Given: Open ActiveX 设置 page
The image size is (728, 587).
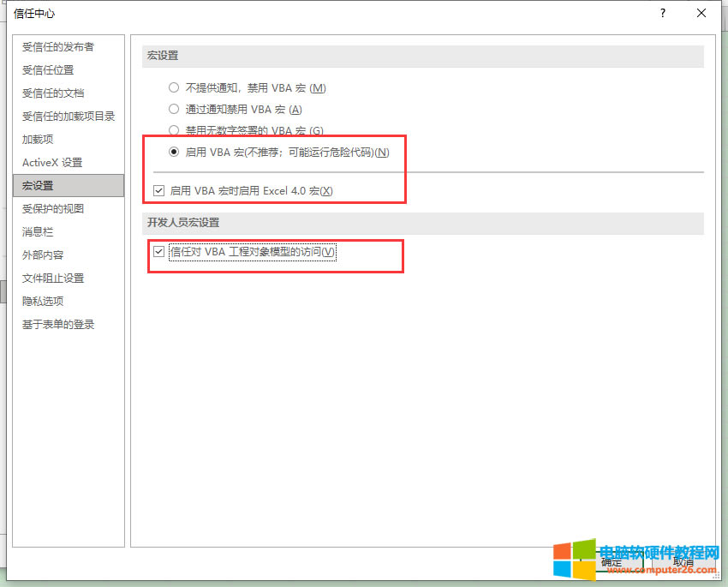Looking at the screenshot, I should point(52,163).
